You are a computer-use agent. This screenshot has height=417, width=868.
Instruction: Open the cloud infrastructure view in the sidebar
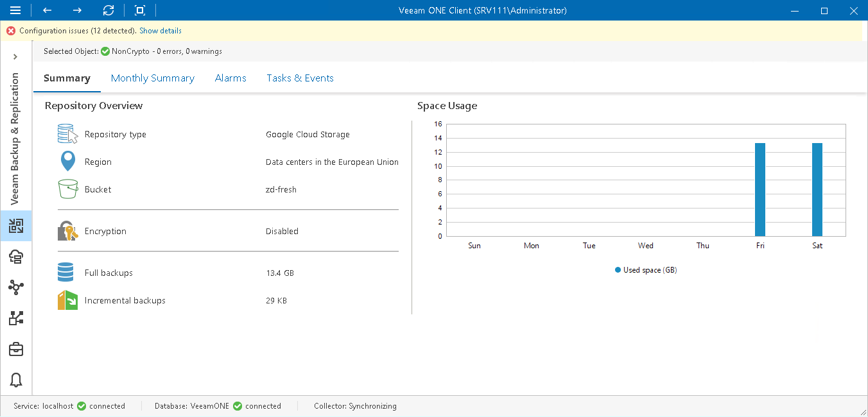tap(15, 257)
